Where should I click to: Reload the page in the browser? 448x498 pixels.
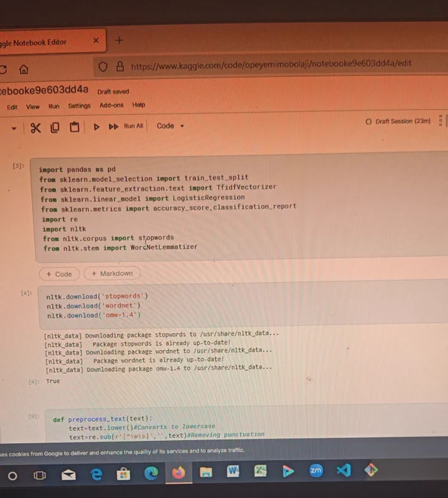tap(3, 70)
